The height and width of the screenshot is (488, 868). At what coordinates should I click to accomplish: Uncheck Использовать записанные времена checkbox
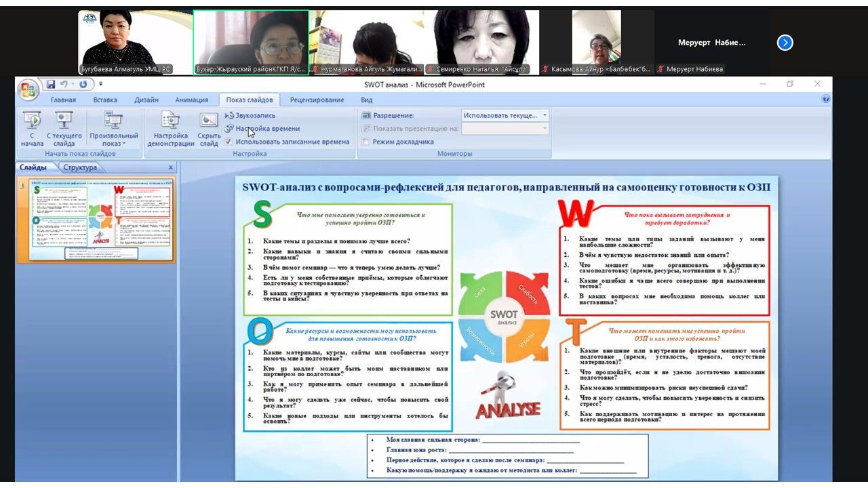(x=229, y=142)
